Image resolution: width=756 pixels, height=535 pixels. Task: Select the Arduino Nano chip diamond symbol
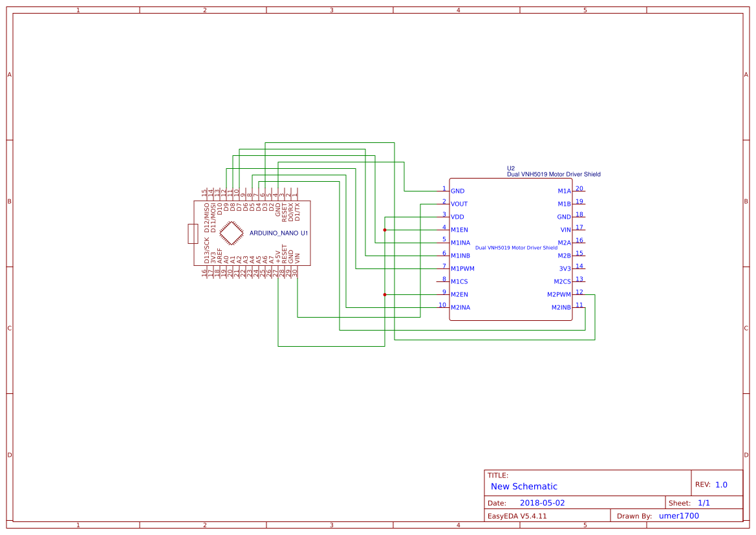[x=232, y=233]
